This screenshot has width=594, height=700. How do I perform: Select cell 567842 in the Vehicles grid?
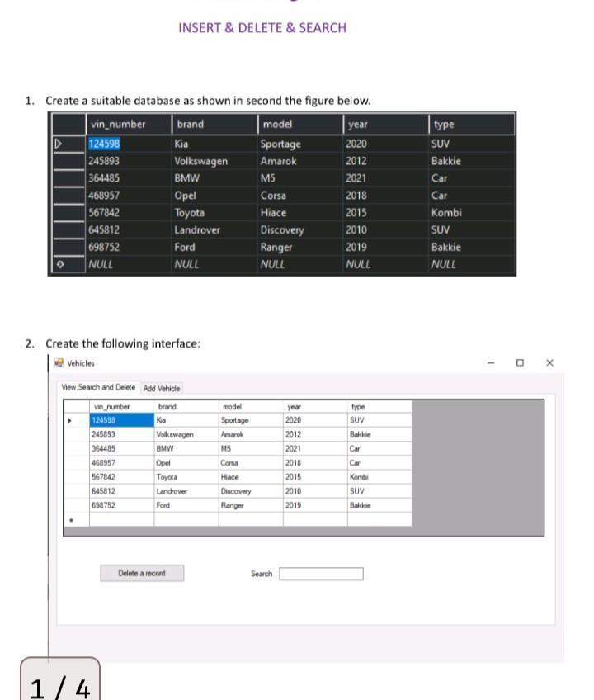[x=121, y=477]
